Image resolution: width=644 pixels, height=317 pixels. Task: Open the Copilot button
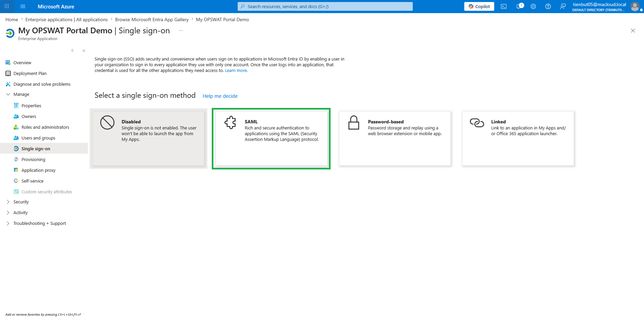click(x=479, y=6)
